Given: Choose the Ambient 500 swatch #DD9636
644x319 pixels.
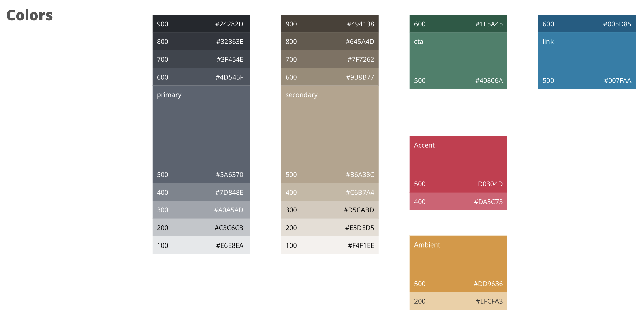Looking at the screenshot, I should coord(458,264).
